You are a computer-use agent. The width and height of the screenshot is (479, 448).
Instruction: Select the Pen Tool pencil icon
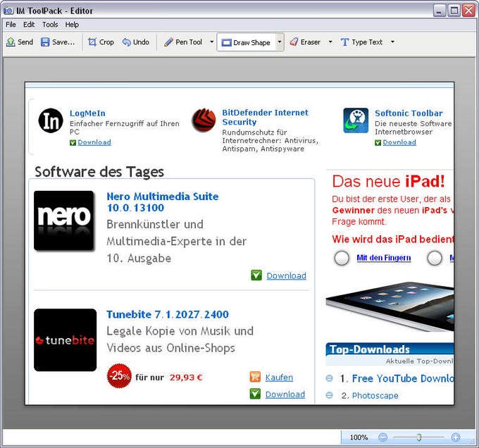pyautogui.click(x=168, y=42)
